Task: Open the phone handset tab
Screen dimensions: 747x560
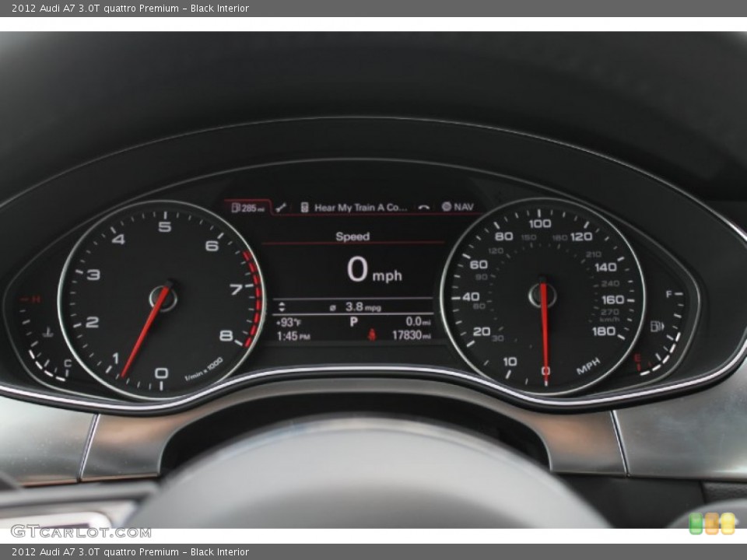Action: click(x=423, y=208)
